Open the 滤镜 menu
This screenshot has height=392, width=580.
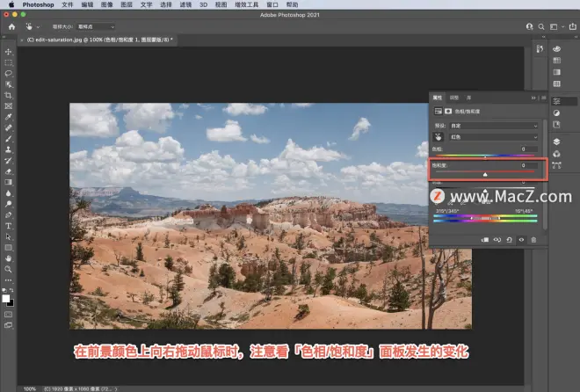coord(185,4)
